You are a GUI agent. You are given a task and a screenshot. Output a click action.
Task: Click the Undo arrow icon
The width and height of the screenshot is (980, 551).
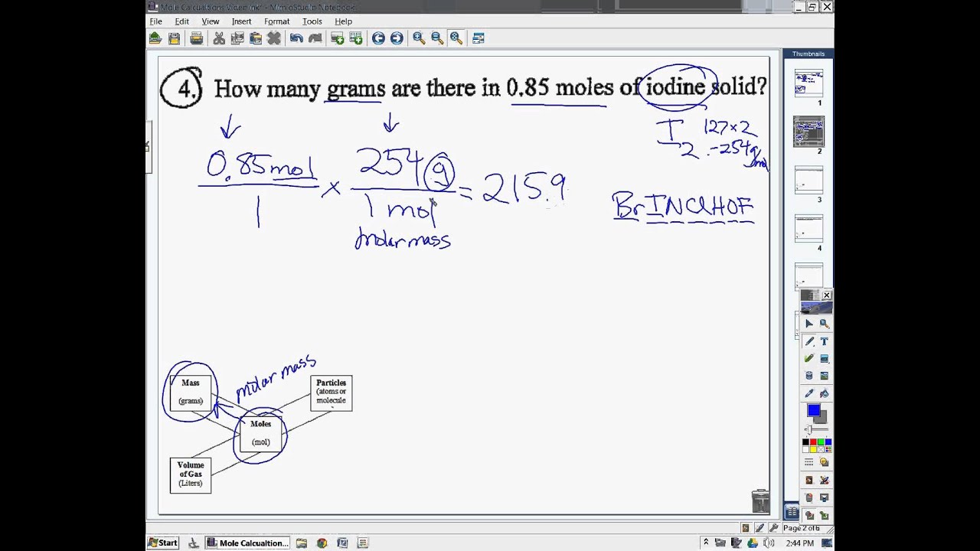pos(296,38)
